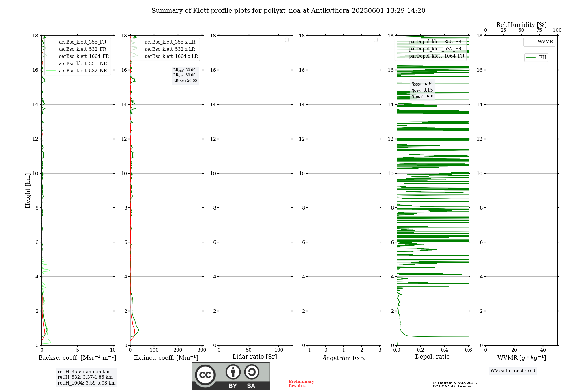Click empty legend box in Lidar ratio panel
This screenshot has height=392, width=577.
pyautogui.click(x=287, y=40)
